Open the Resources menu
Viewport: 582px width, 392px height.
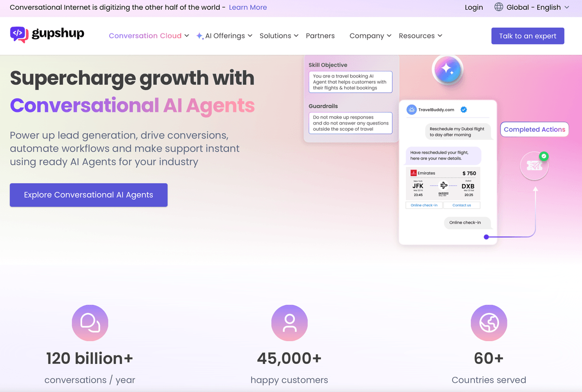[417, 36]
